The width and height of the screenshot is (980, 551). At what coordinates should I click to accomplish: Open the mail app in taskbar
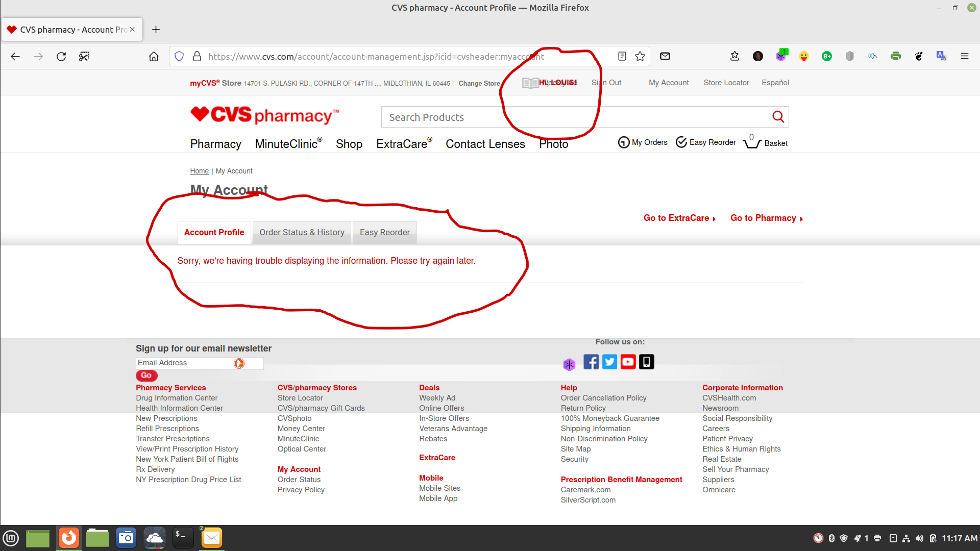pos(212,538)
